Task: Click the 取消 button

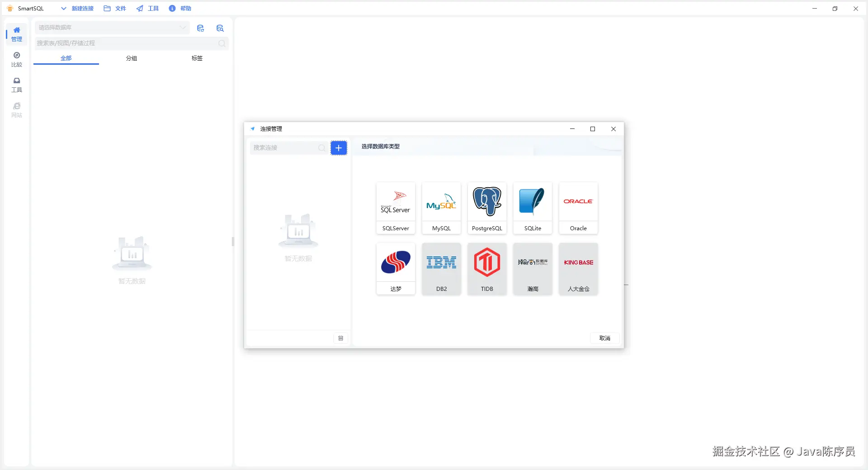Action: coord(605,338)
